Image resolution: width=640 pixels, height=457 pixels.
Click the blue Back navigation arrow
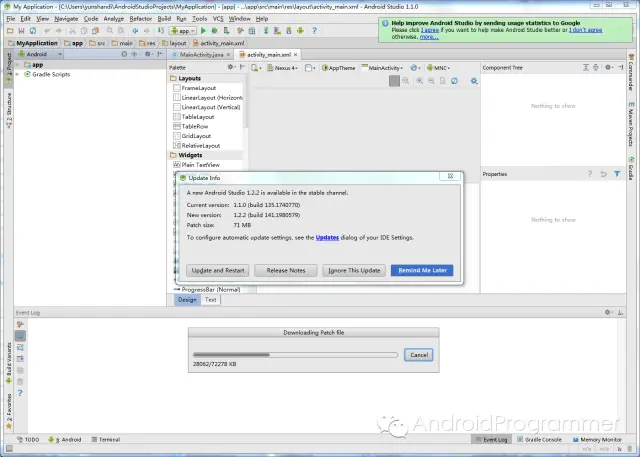(135, 31)
